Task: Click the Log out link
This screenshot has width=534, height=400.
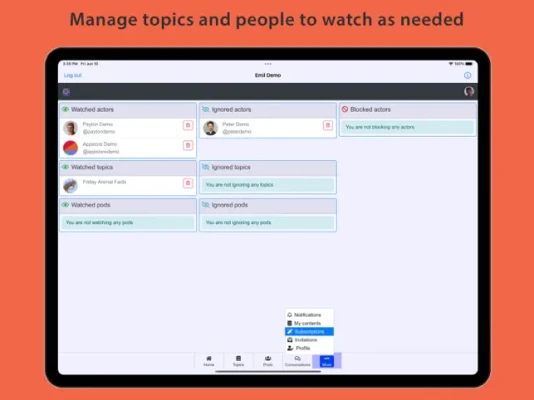Action: 73,75
